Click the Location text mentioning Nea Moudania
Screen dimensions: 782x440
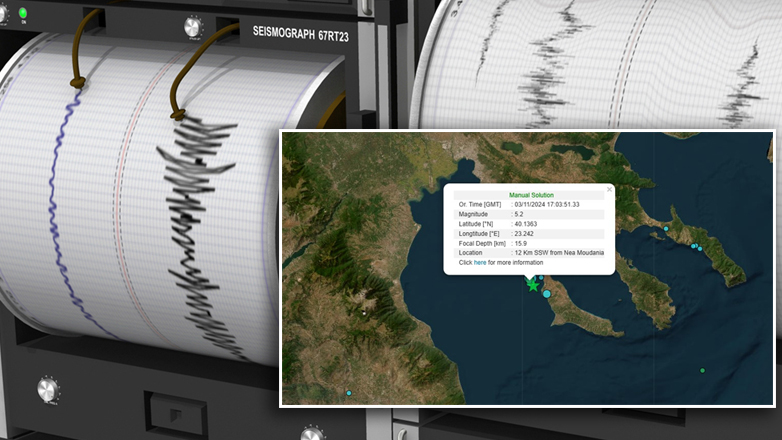(560, 253)
